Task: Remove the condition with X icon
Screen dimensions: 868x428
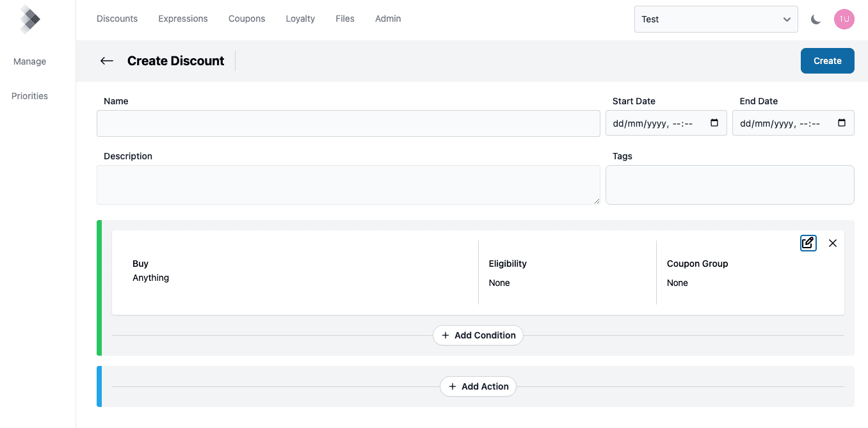Action: [832, 243]
